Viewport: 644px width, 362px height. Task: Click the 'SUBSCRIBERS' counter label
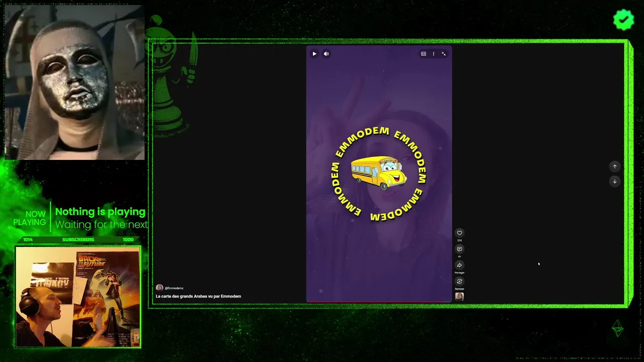[x=78, y=239]
